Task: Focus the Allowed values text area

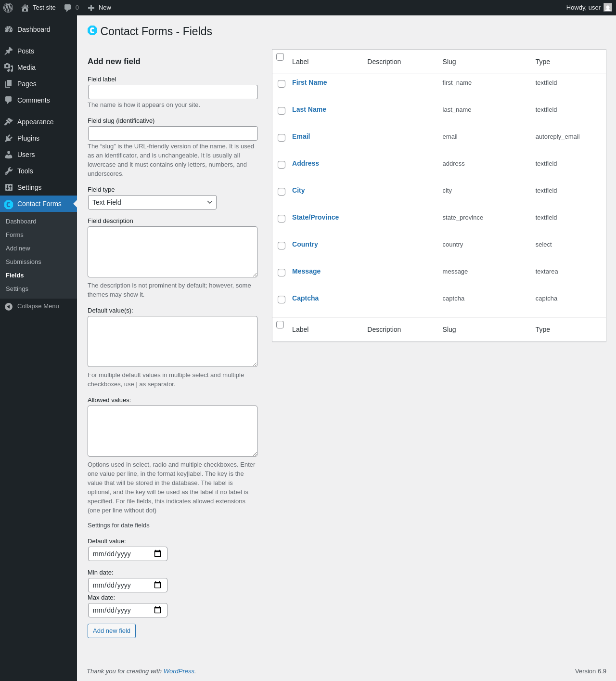Action: 172,431
